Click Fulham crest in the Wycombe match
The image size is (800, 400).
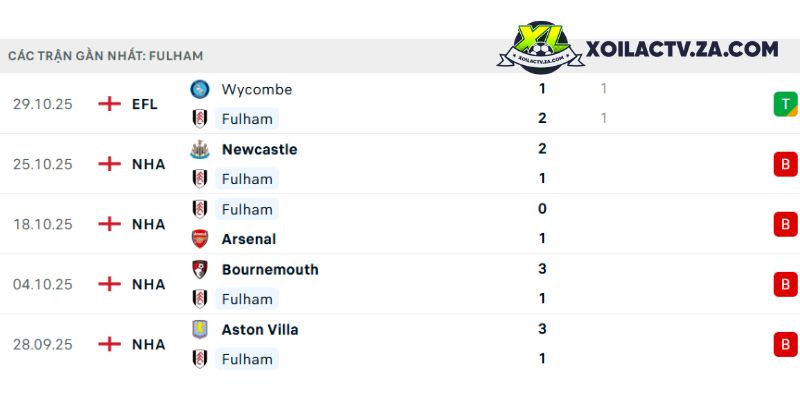pyautogui.click(x=199, y=119)
